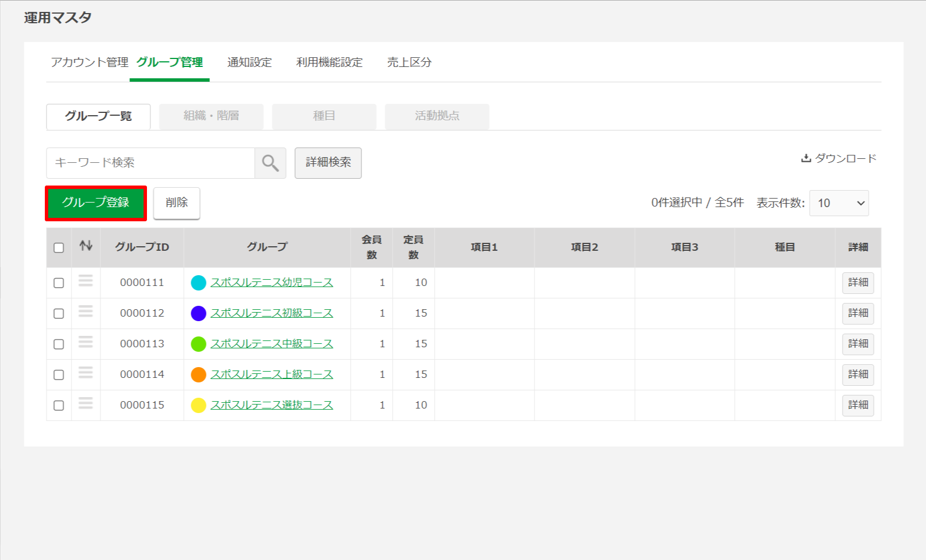The height and width of the screenshot is (560, 926).
Task: Click drag handle icon for row 0000114
Action: point(86,373)
